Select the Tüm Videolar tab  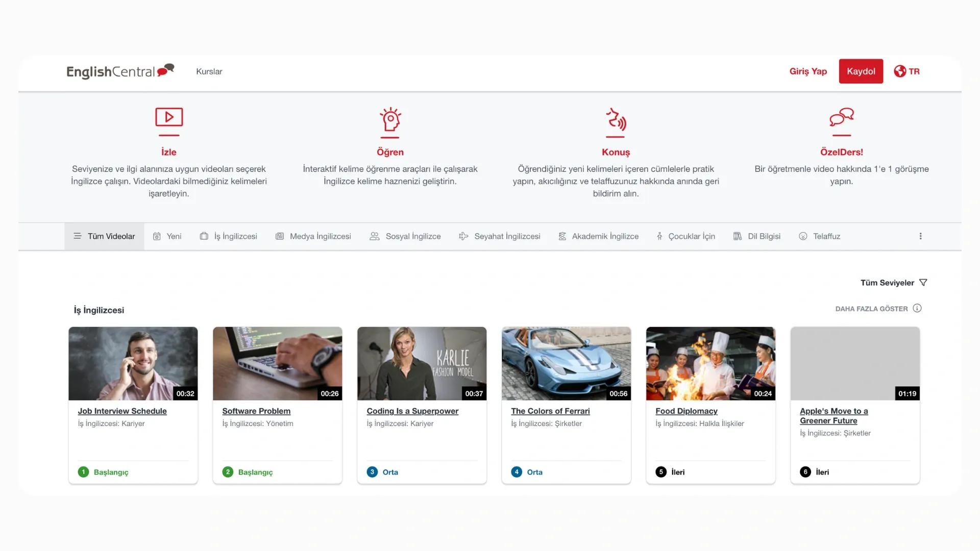pyautogui.click(x=104, y=236)
